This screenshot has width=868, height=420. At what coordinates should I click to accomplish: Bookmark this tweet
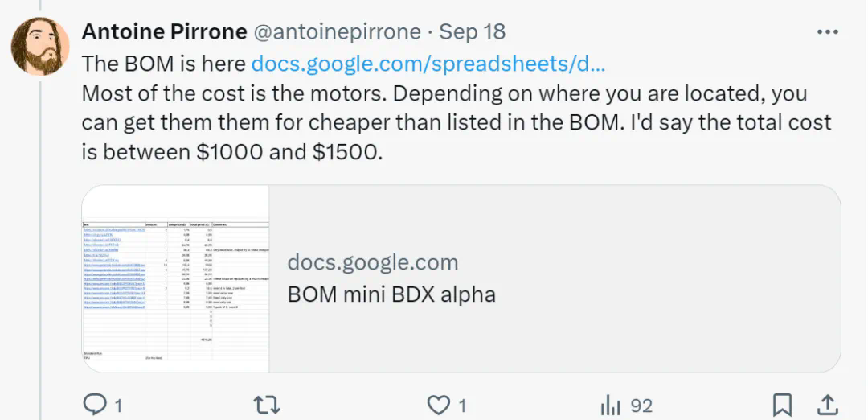(x=782, y=405)
